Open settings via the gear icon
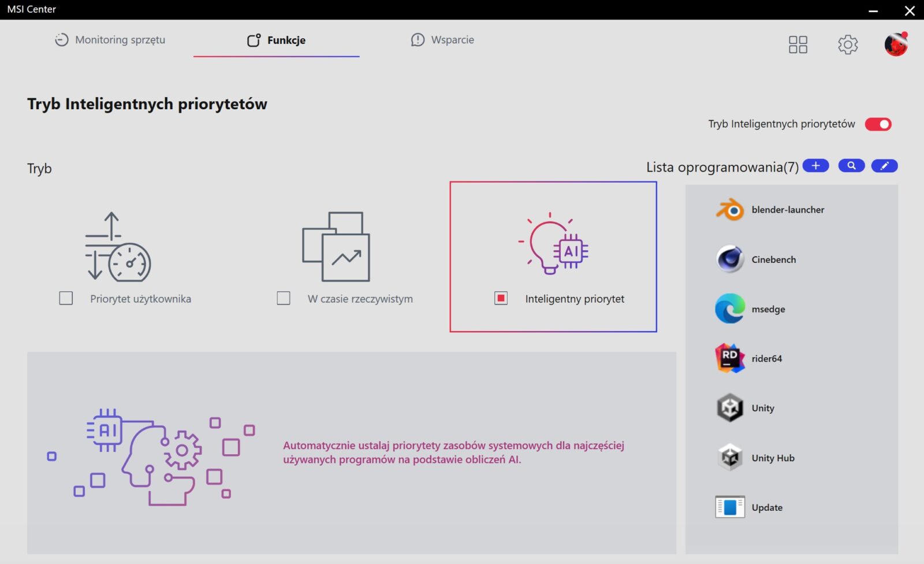Screen dimensions: 924x564 point(847,44)
